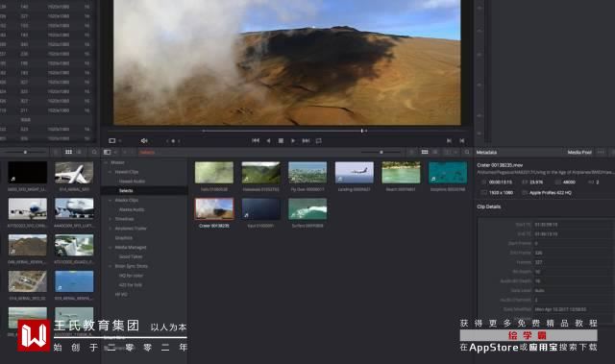This screenshot has height=364, width=615.
Task: Open the Media Pool metadata dropdown
Action: tap(579, 152)
